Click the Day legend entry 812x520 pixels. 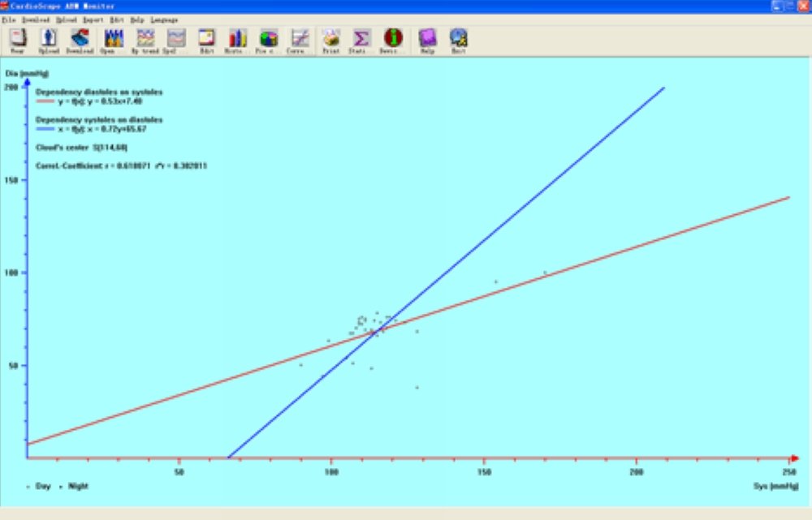coord(39,486)
